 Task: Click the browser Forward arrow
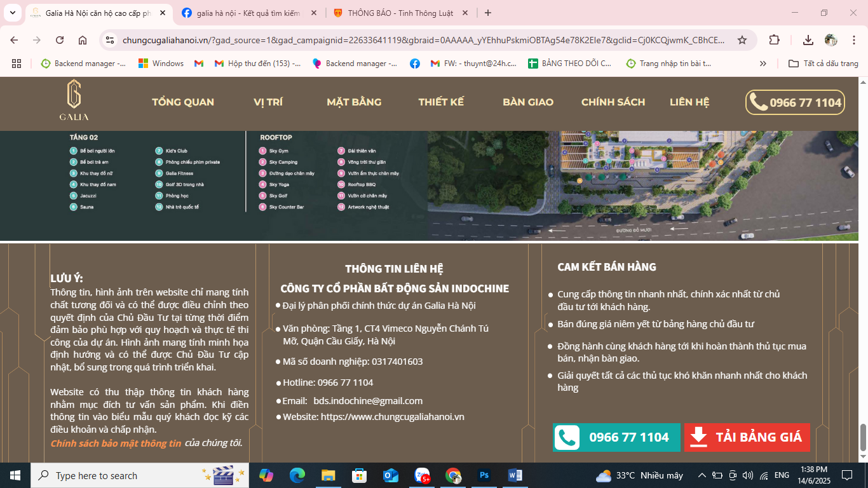[x=37, y=40]
